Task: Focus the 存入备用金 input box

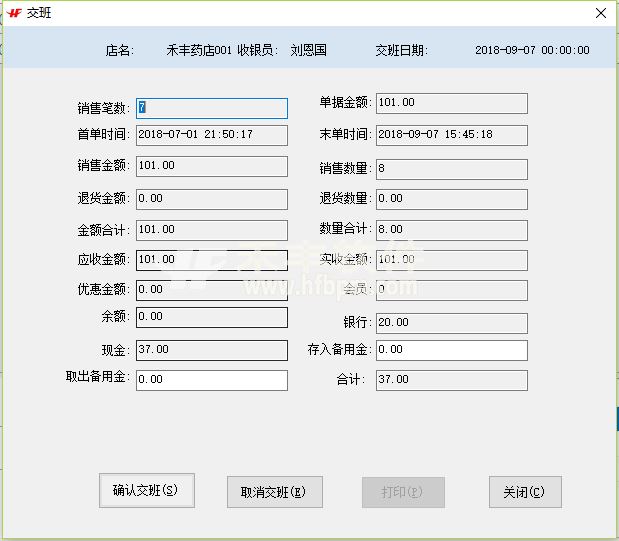Action: tap(451, 350)
